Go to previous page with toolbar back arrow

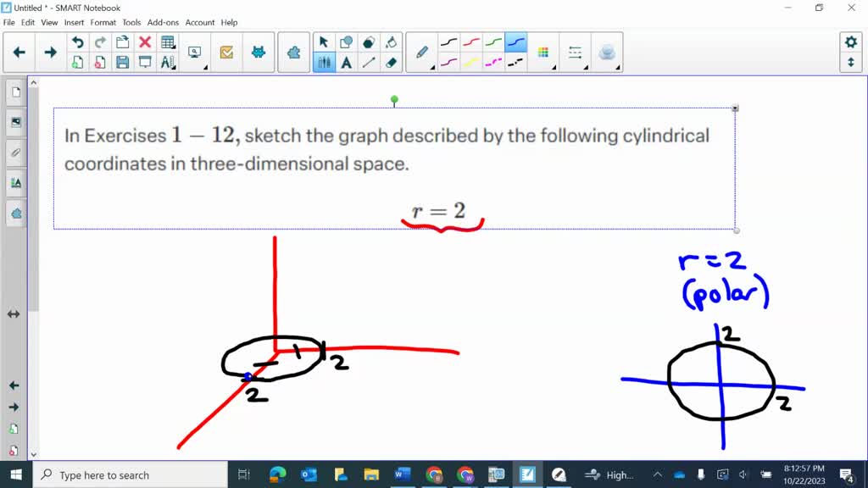coord(19,53)
